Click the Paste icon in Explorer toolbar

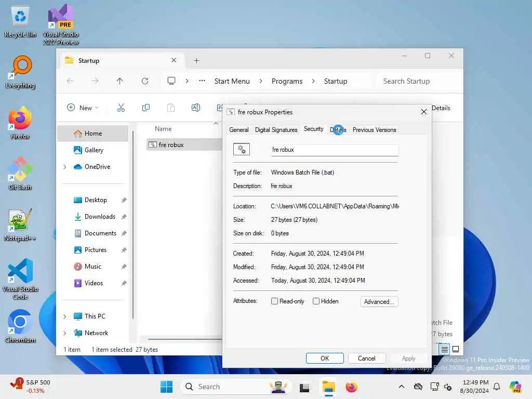tap(171, 108)
